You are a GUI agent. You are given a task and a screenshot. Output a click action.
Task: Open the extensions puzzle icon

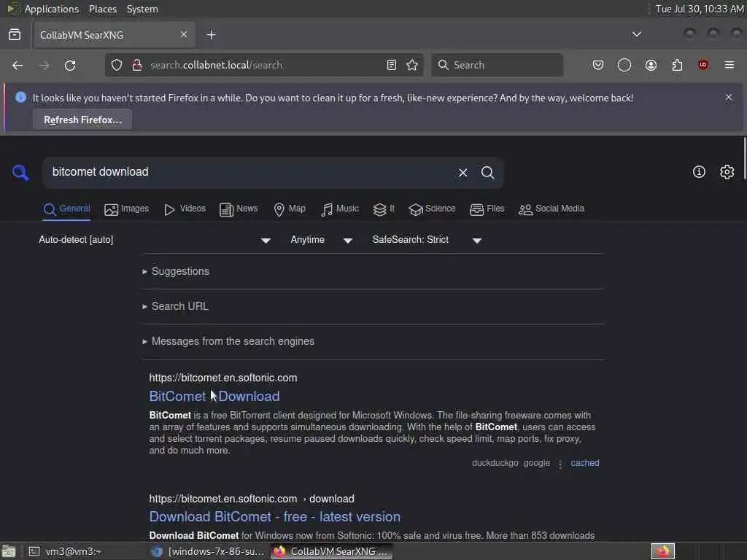[677, 65]
